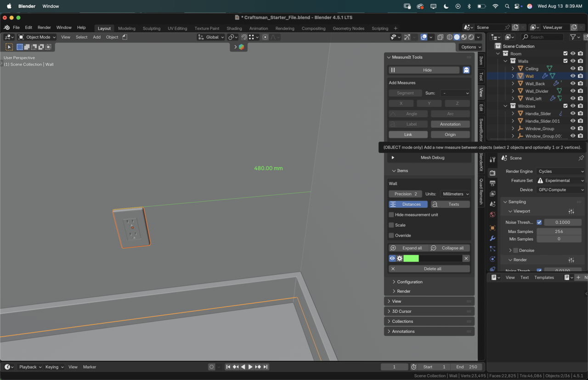Switch to the Sculpting workspace tab
This screenshot has width=588, height=380.
click(x=151, y=28)
